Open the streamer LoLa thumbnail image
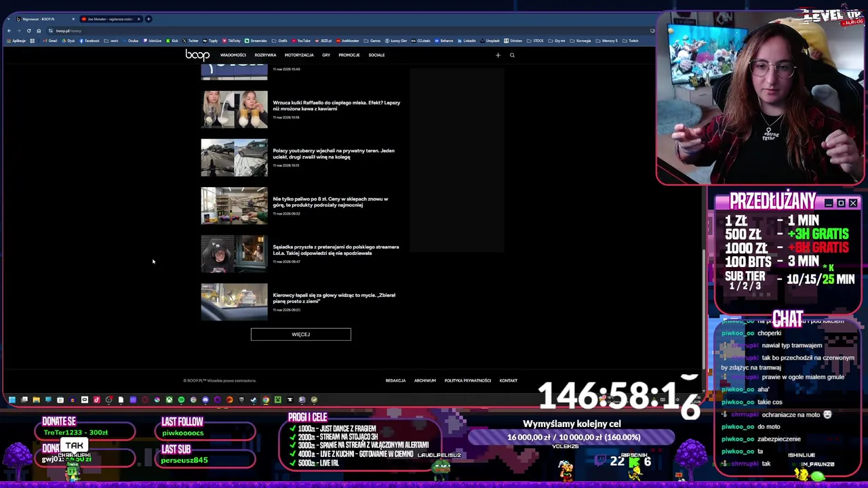Viewport: 868px width, 488px height. click(x=234, y=253)
